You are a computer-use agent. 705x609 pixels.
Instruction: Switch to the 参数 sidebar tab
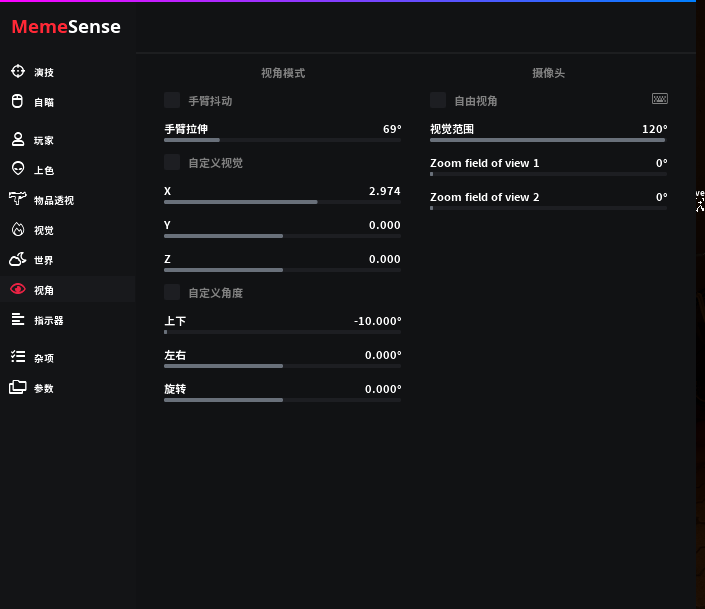[43, 387]
